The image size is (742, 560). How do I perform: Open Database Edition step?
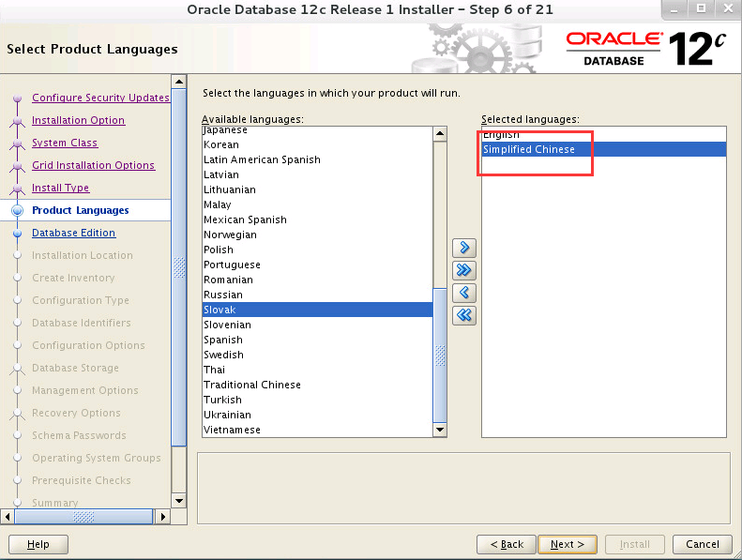(73, 233)
